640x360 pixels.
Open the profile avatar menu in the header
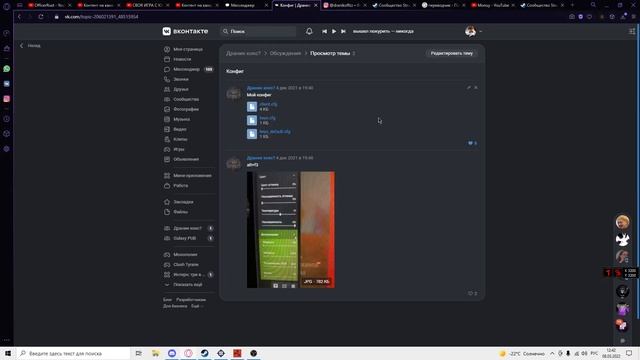click(x=473, y=31)
